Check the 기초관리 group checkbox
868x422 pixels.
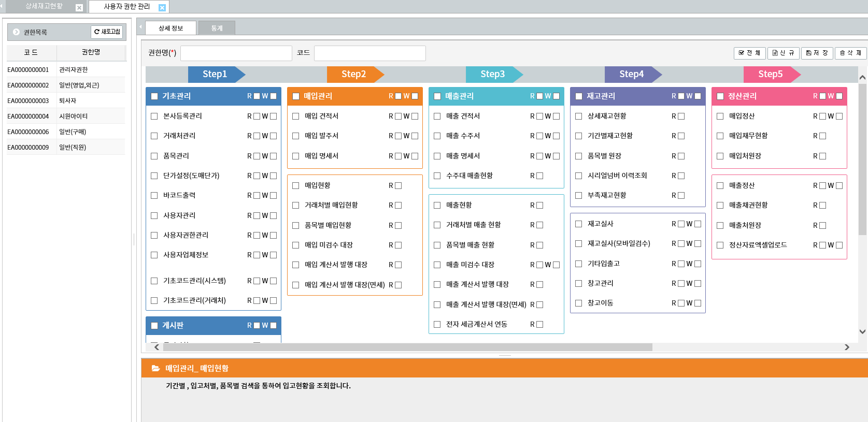[x=154, y=96]
